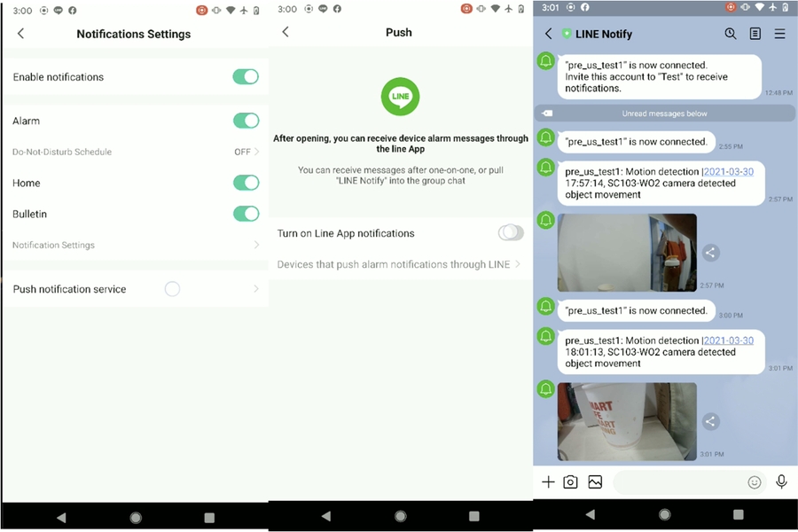This screenshot has height=532, width=798.
Task: Toggle the Bulletin notifications switch
Action: [246, 214]
